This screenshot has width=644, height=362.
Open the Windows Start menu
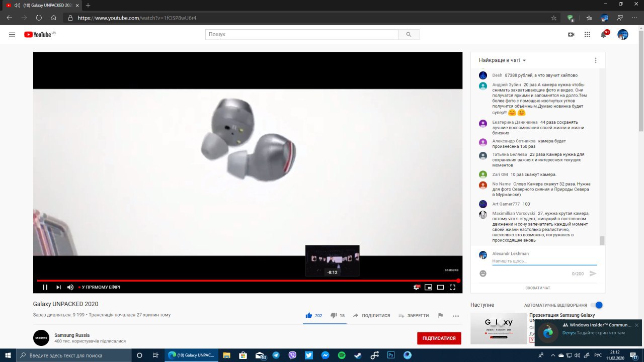point(8,355)
